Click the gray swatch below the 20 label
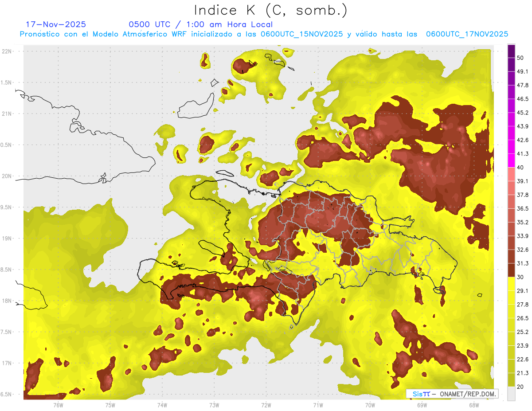The width and height of the screenshot is (532, 411). tap(511, 394)
